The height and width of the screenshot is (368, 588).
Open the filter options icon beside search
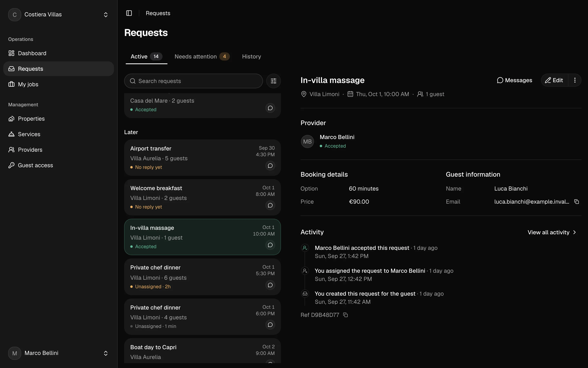(273, 81)
